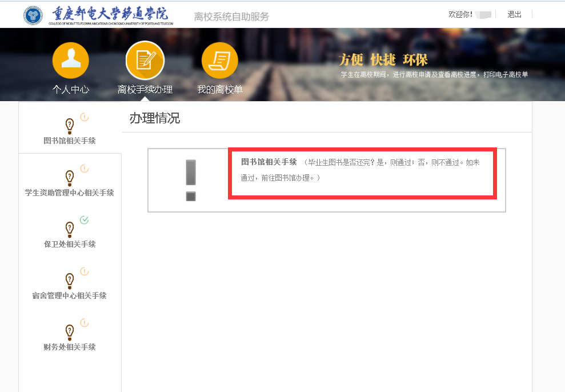Select 学生资助管理中心相关手续 in sidebar
565x392 pixels.
tap(70, 193)
